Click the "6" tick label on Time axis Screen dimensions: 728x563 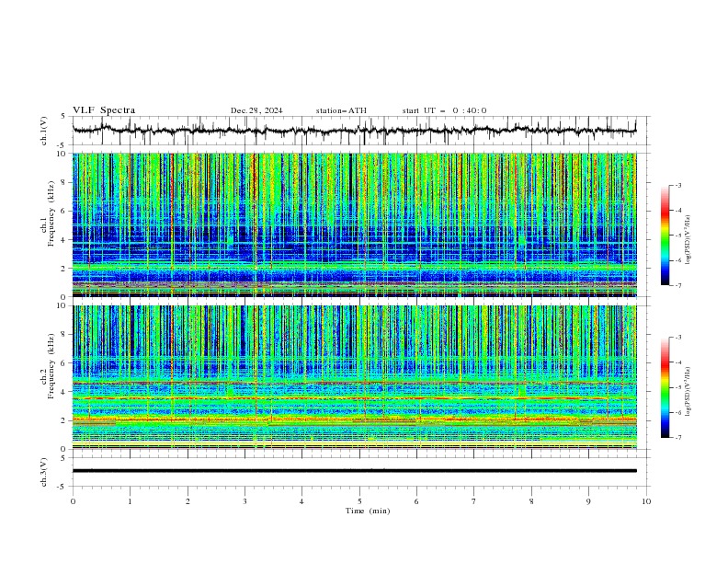pyautogui.click(x=416, y=501)
